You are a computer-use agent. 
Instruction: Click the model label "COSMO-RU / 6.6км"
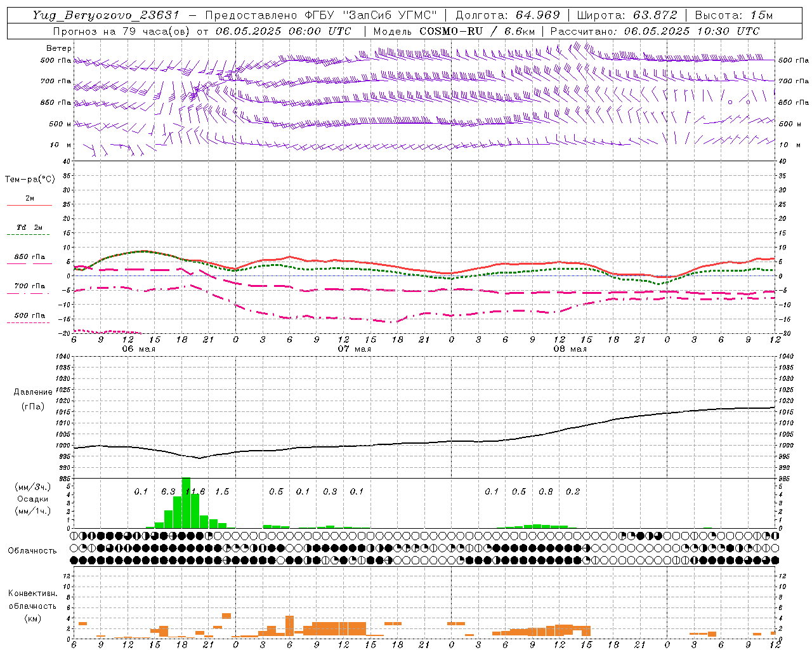tap(477, 31)
